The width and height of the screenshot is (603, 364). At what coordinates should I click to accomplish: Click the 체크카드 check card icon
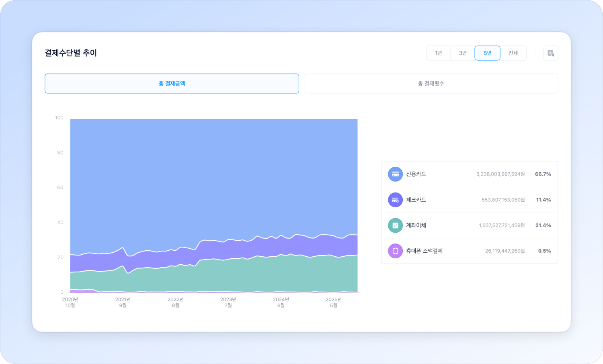[x=395, y=200]
